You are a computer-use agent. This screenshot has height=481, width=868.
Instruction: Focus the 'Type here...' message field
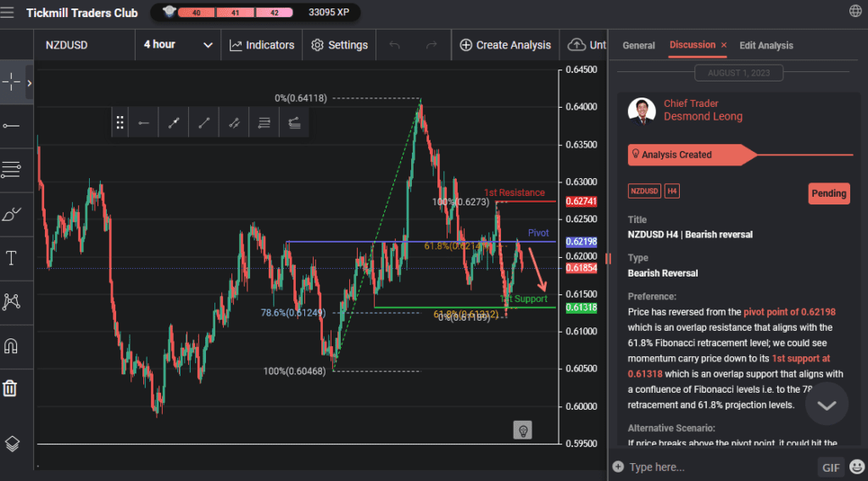coord(720,467)
